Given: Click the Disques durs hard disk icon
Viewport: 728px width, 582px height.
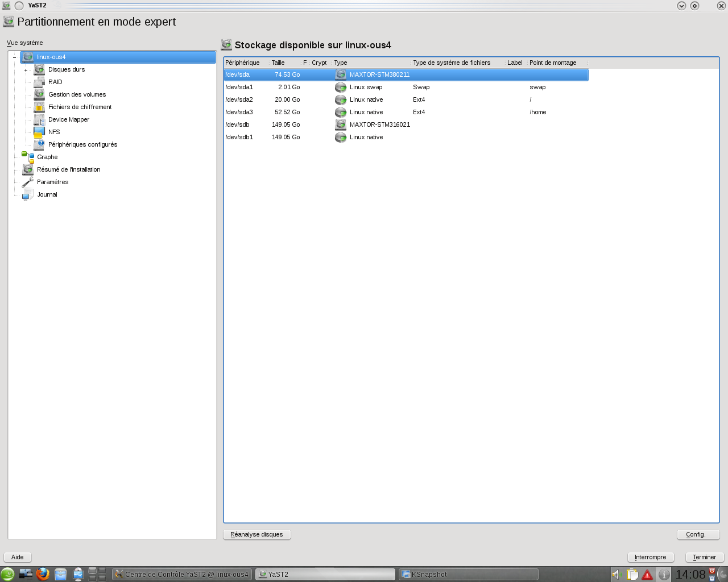Looking at the screenshot, I should click(39, 69).
